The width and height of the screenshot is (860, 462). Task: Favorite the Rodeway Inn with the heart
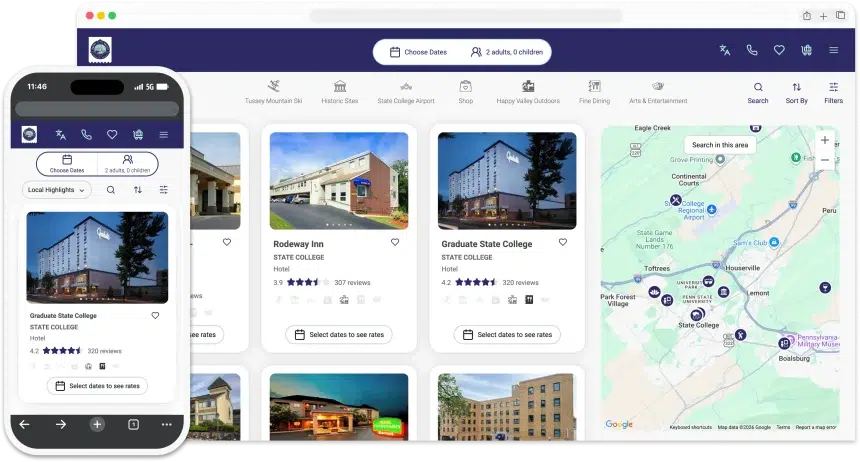click(395, 242)
